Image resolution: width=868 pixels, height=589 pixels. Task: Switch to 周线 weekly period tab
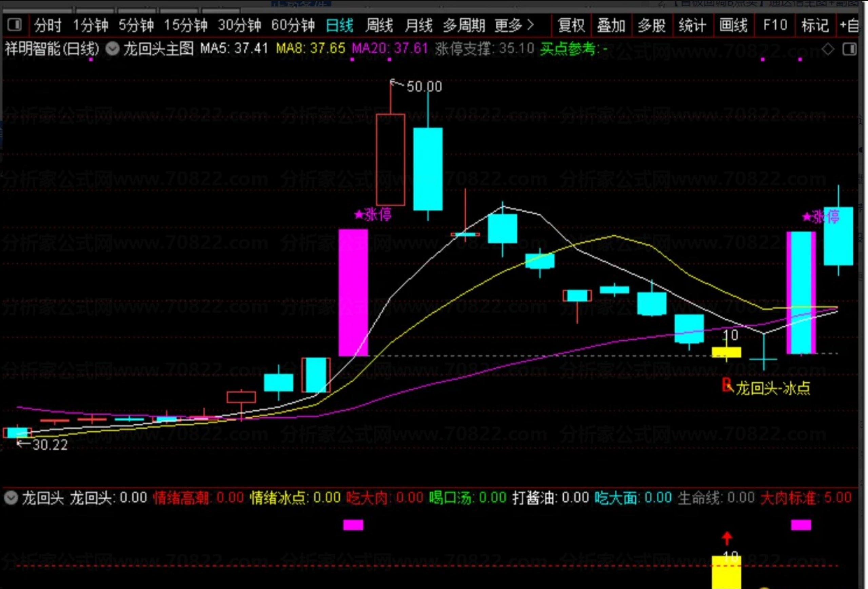point(379,25)
